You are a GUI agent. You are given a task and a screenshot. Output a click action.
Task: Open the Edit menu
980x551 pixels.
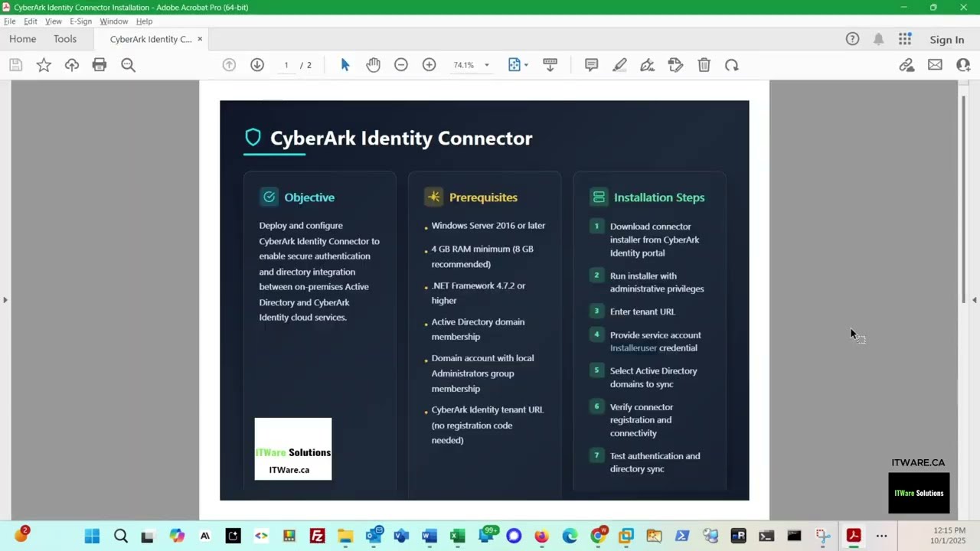31,21
